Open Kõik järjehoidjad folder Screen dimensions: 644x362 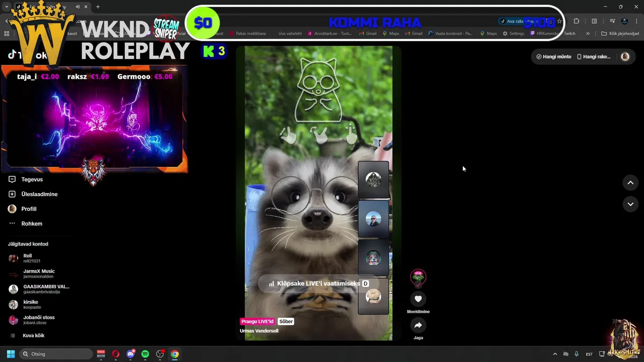[620, 34]
